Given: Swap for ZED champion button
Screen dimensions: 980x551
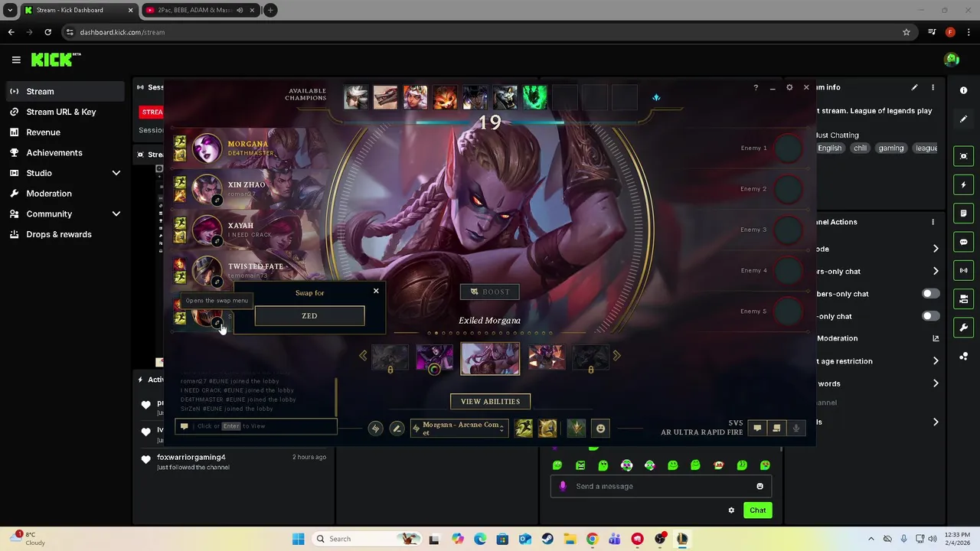Looking at the screenshot, I should point(309,315).
